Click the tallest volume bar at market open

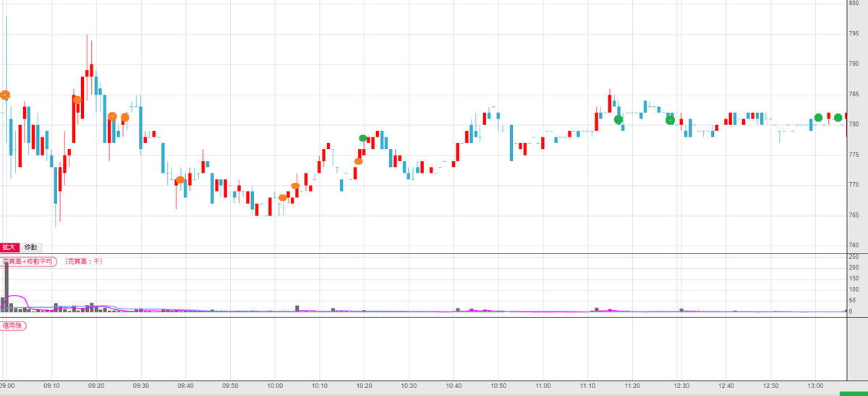7,287
